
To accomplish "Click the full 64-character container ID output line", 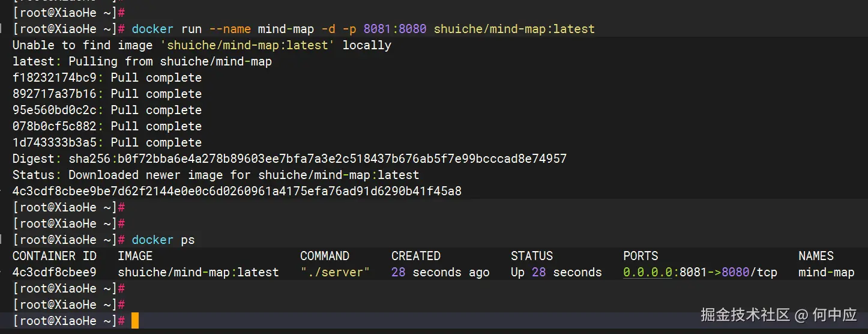I will [237, 191].
